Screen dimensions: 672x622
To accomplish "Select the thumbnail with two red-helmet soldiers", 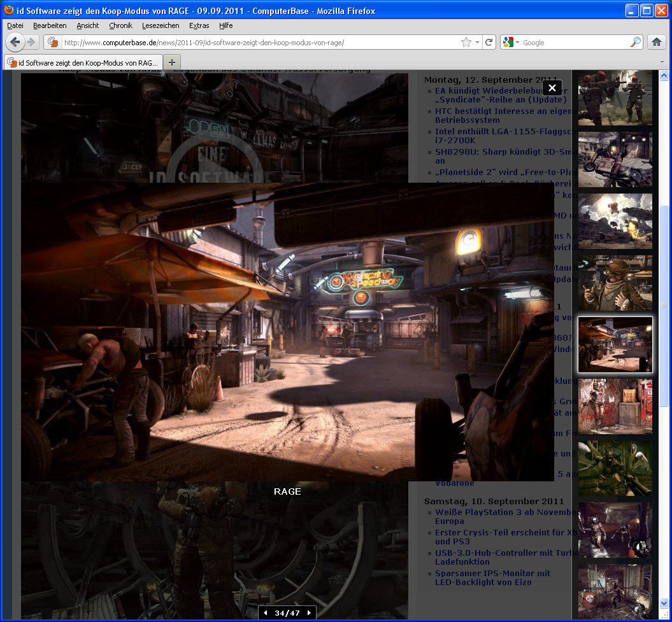I will (615, 97).
